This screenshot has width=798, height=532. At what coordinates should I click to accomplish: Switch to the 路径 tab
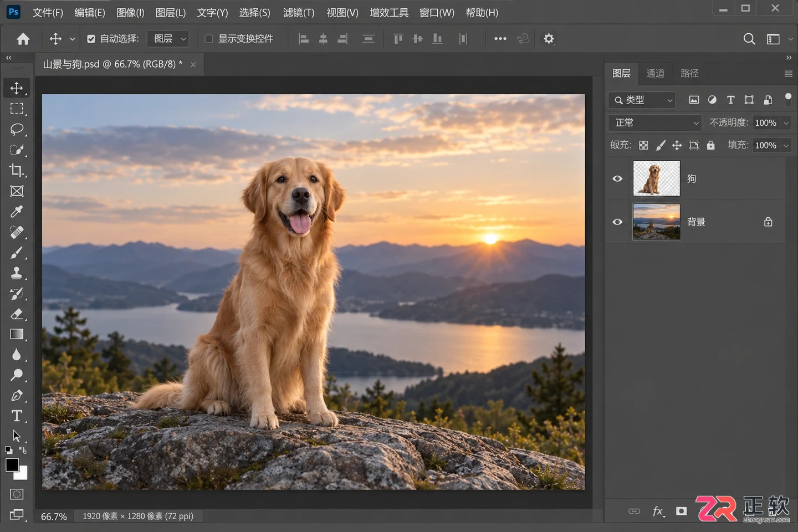point(689,73)
